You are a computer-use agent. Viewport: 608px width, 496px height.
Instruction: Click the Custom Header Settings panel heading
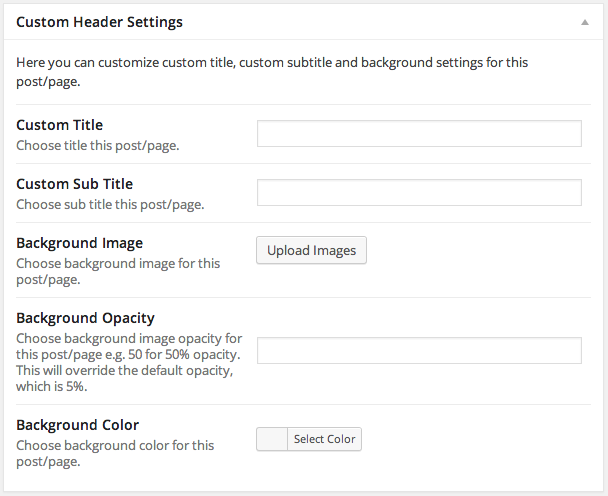tap(99, 22)
